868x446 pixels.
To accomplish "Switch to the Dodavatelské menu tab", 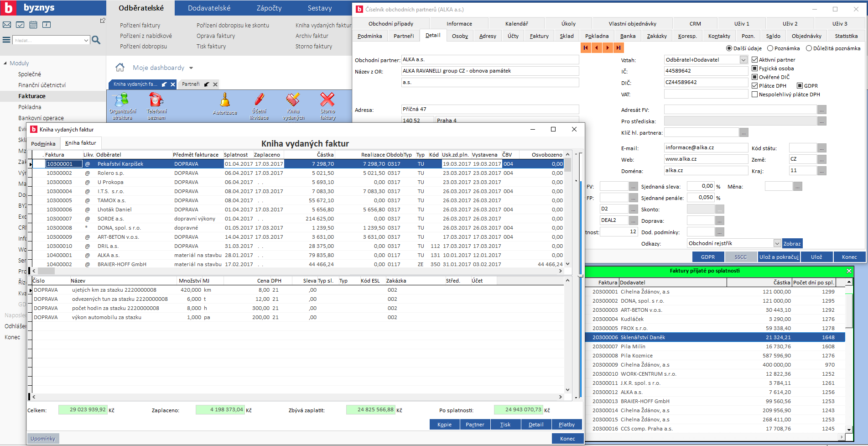I will [x=209, y=8].
